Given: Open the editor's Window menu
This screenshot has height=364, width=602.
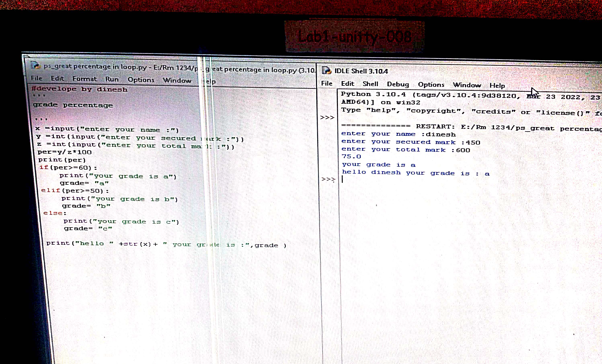Looking at the screenshot, I should pos(177,80).
